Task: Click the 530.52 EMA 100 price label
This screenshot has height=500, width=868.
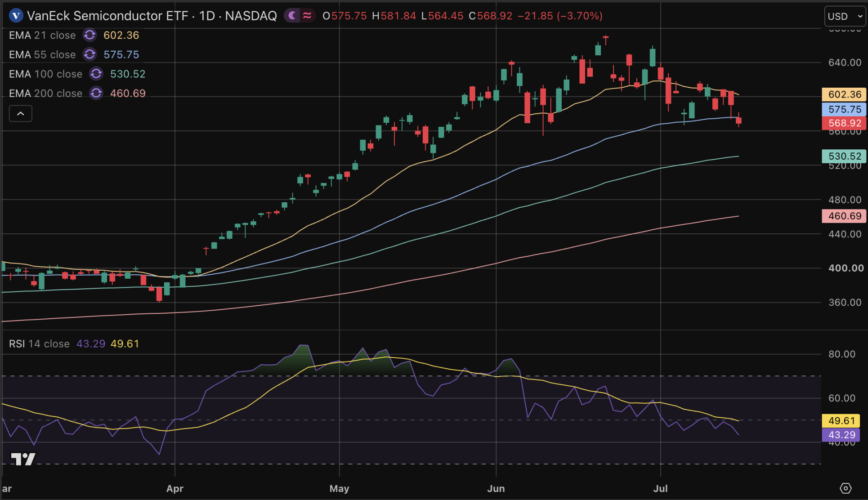Action: [844, 156]
